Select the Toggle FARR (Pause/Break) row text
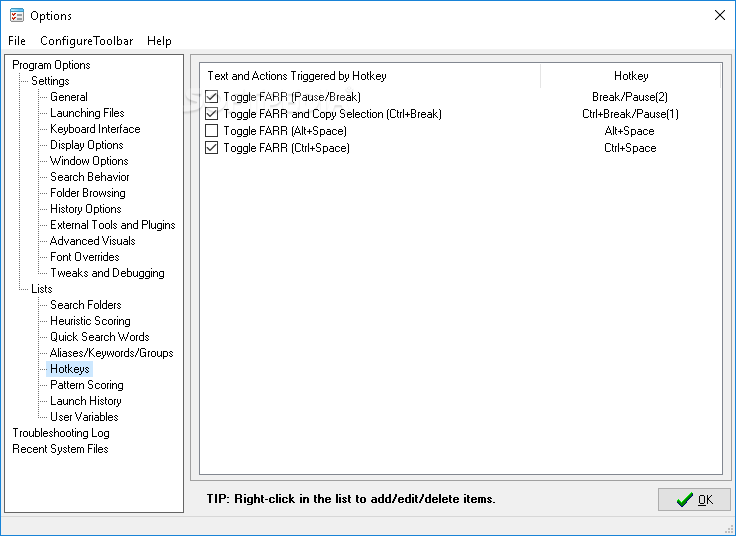736x536 pixels. point(292,97)
